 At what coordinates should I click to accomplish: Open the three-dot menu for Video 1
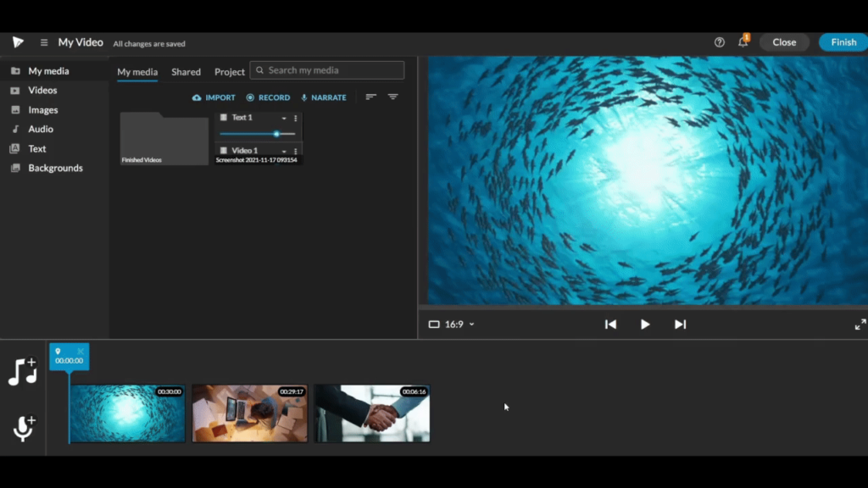296,151
